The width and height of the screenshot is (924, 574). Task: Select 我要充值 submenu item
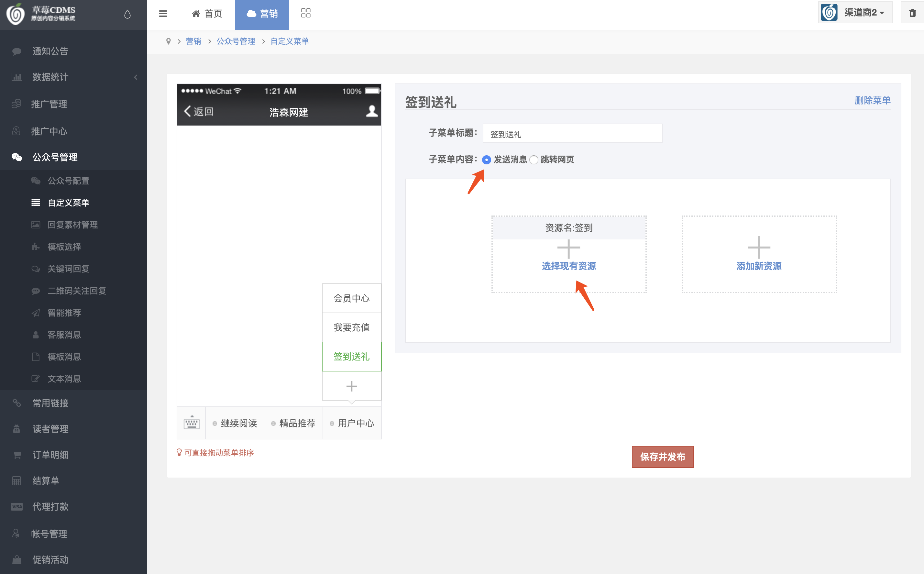351,327
